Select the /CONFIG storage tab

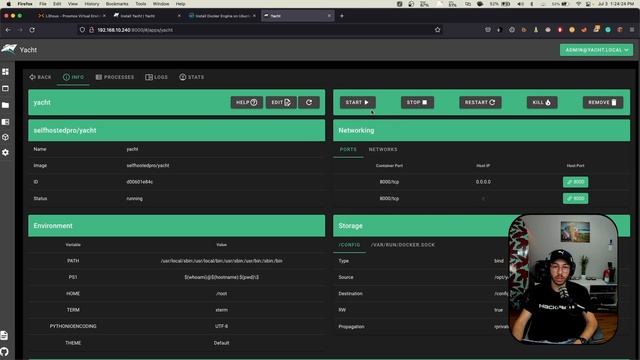click(349, 245)
